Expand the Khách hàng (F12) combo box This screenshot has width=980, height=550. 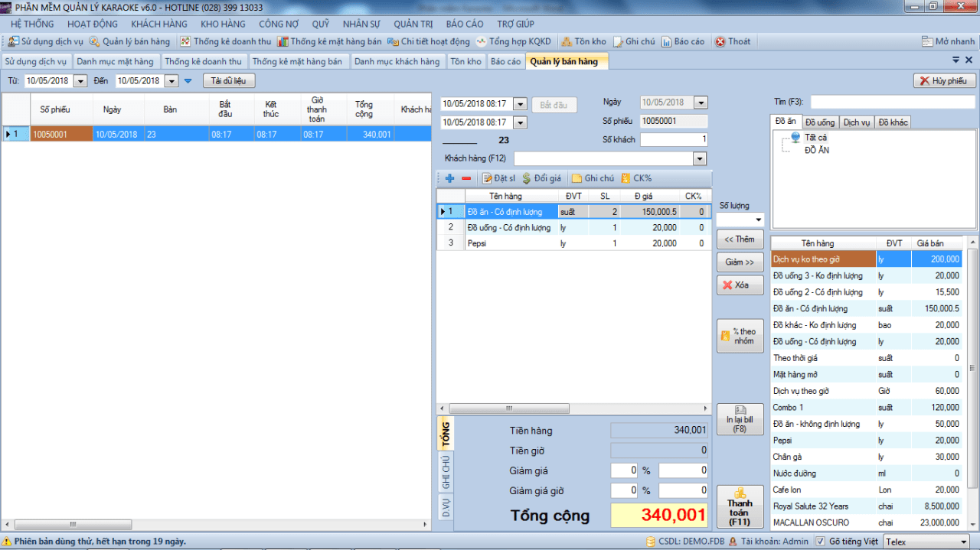tap(699, 158)
